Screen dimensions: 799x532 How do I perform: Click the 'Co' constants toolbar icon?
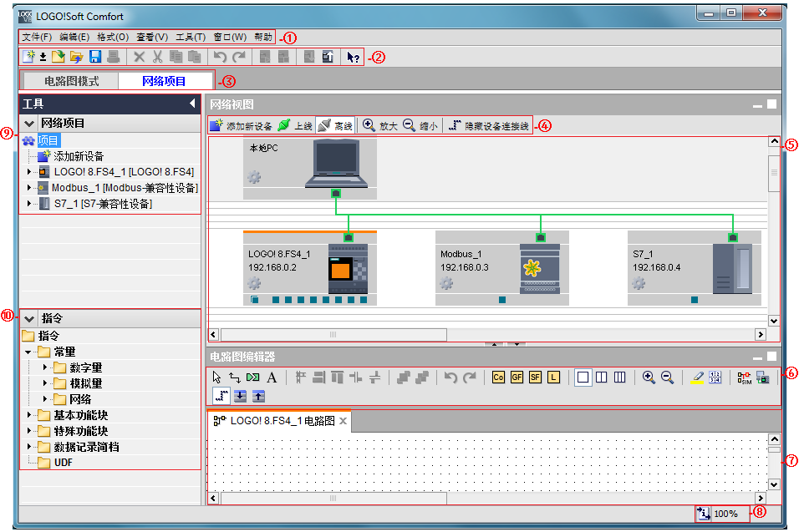pyautogui.click(x=499, y=377)
